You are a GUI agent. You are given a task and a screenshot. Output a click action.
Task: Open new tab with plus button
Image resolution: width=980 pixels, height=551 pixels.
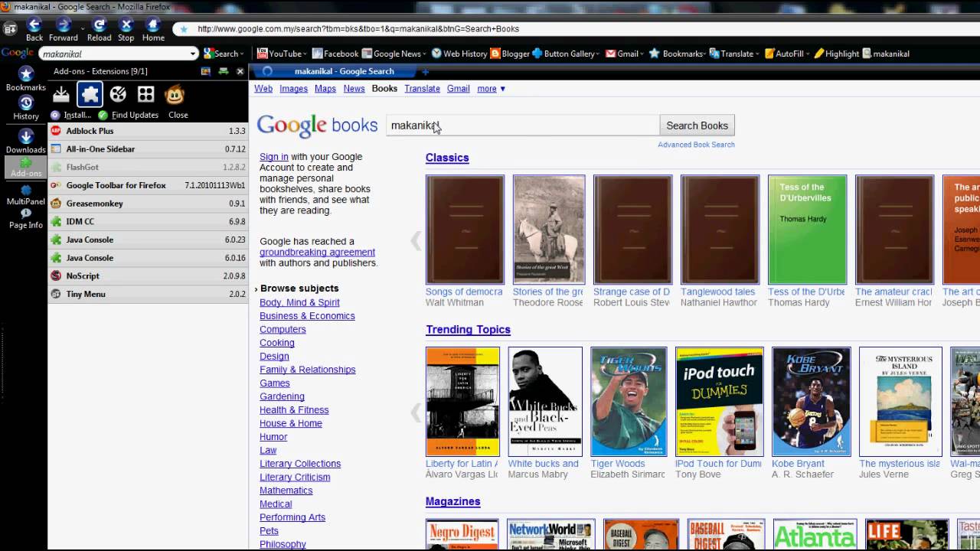click(x=426, y=71)
